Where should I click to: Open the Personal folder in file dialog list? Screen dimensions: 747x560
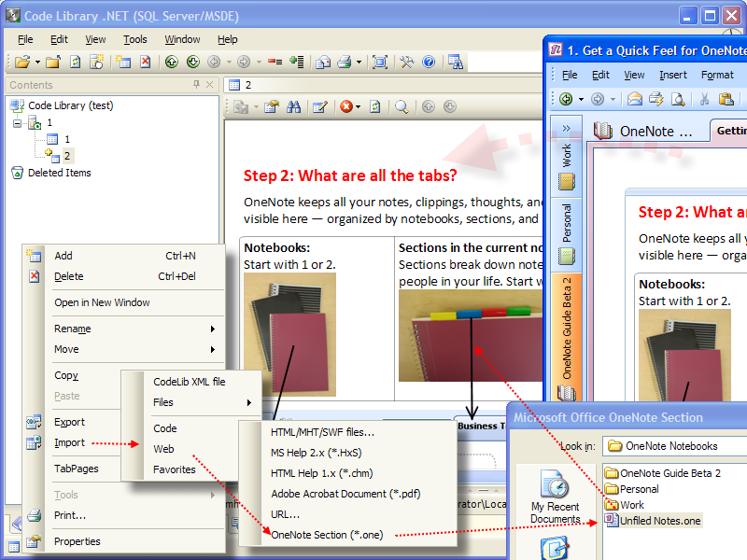click(639, 489)
